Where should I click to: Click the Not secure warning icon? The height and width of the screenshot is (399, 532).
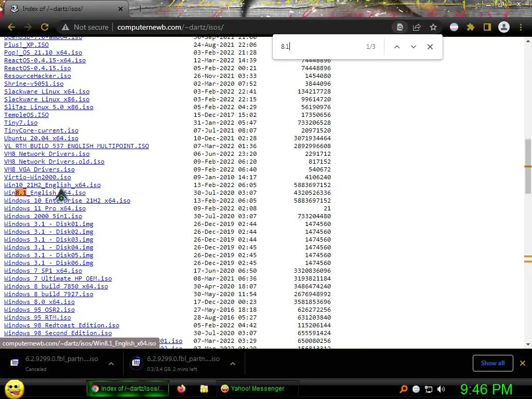65,27
